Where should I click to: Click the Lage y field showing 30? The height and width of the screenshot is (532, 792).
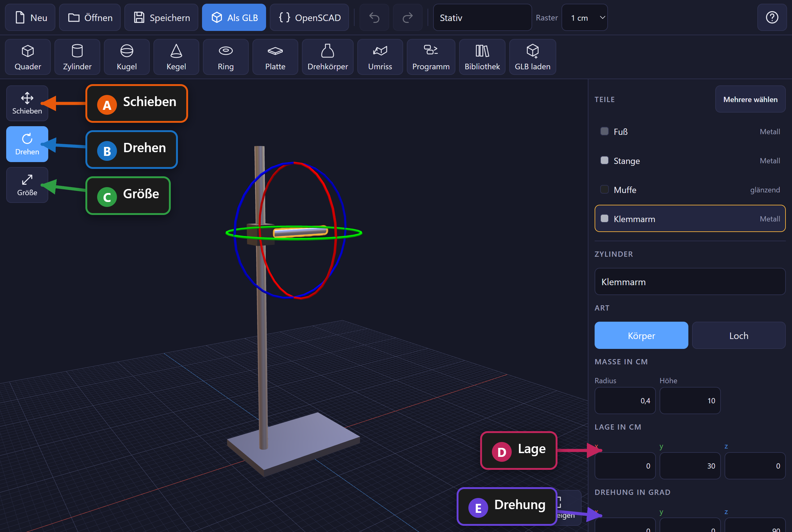coord(690,466)
